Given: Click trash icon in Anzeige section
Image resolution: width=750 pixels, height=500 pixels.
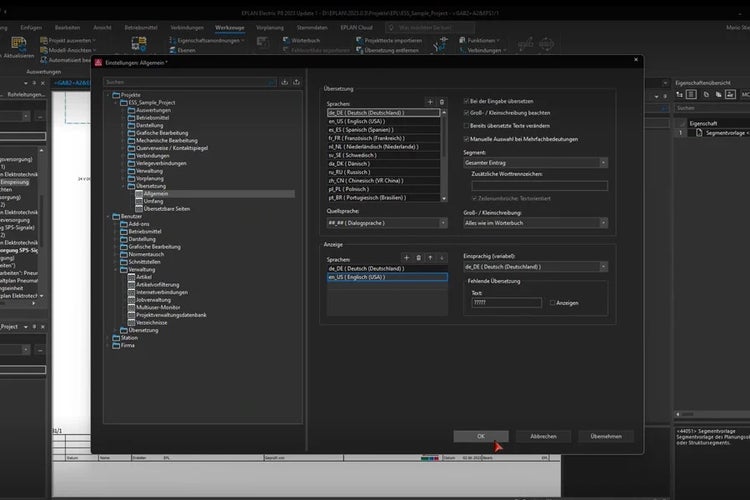Looking at the screenshot, I should tap(418, 257).
